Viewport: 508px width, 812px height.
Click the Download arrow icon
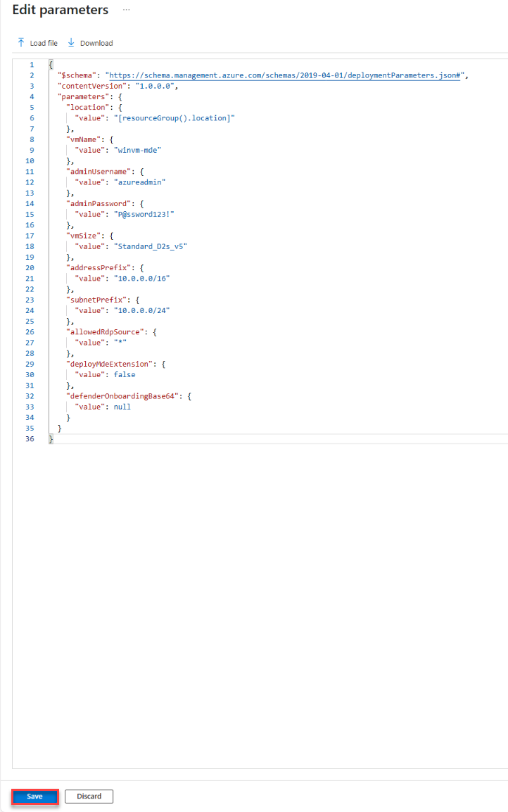click(71, 42)
